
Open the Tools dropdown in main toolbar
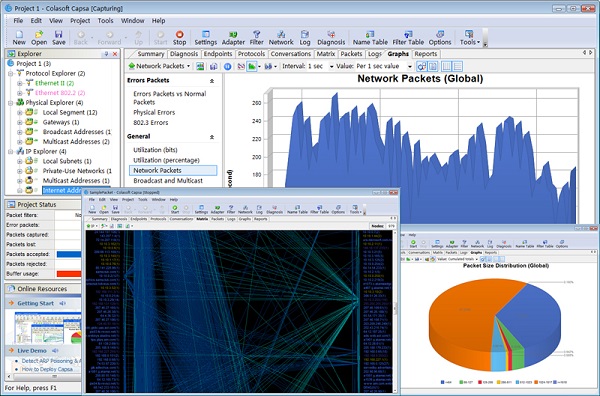(x=470, y=38)
